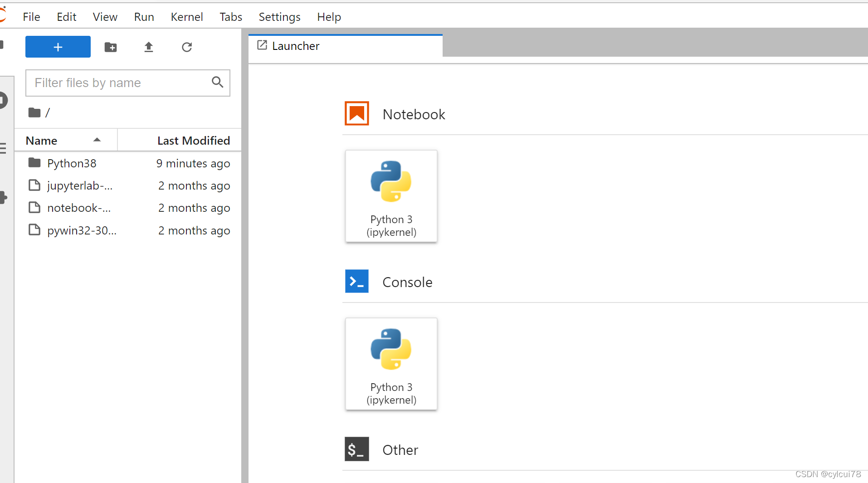Click the Notebook section heading
This screenshot has width=868, height=483.
tap(414, 114)
